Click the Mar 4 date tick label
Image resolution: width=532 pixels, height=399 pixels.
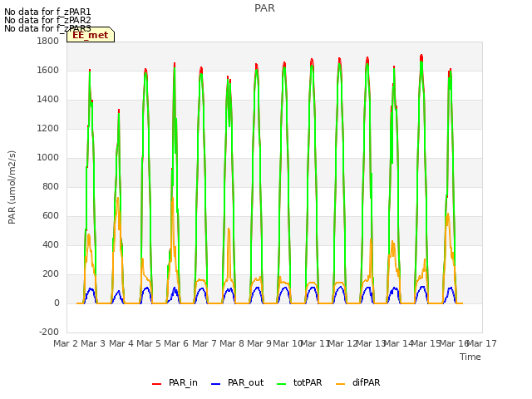pyautogui.click(x=121, y=343)
